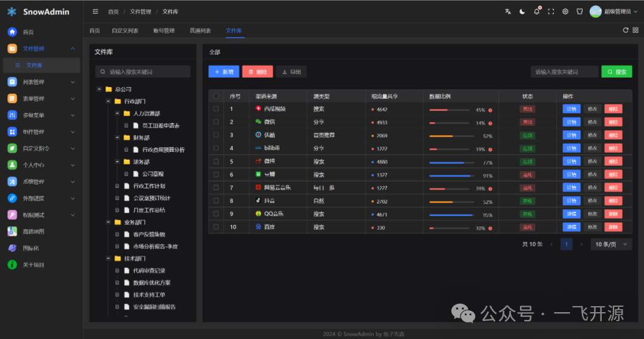Expand the 系统管理 sidebar menu
The image size is (644, 339).
[41, 181]
